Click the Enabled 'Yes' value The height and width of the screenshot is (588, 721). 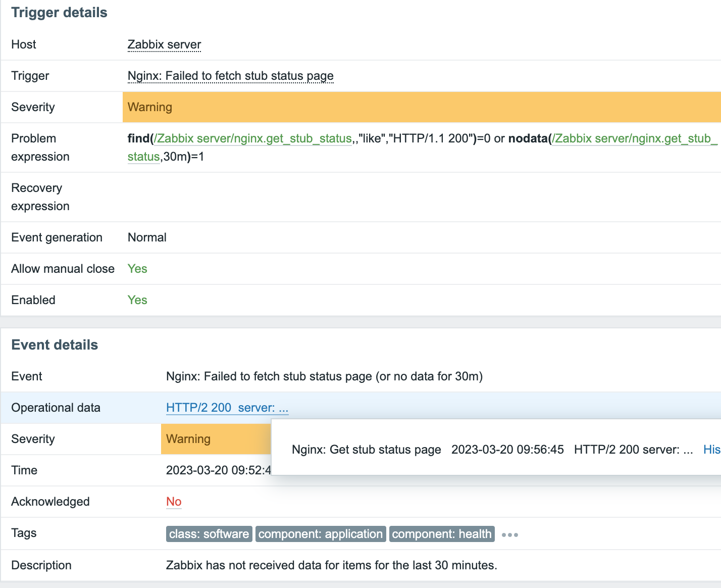click(137, 300)
